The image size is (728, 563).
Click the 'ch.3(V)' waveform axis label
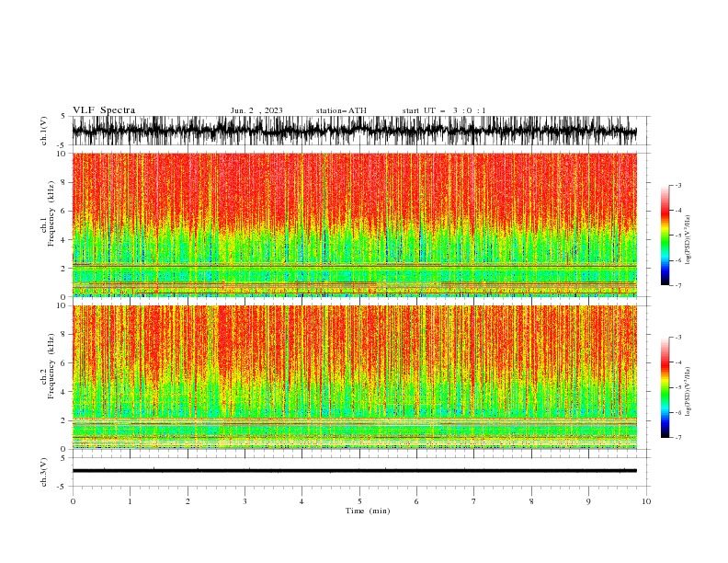tap(44, 472)
